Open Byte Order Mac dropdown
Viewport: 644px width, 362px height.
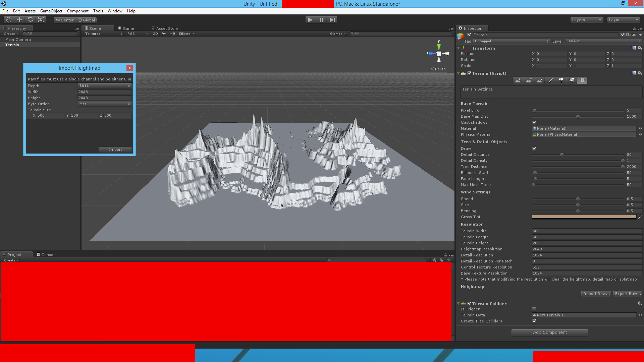104,104
